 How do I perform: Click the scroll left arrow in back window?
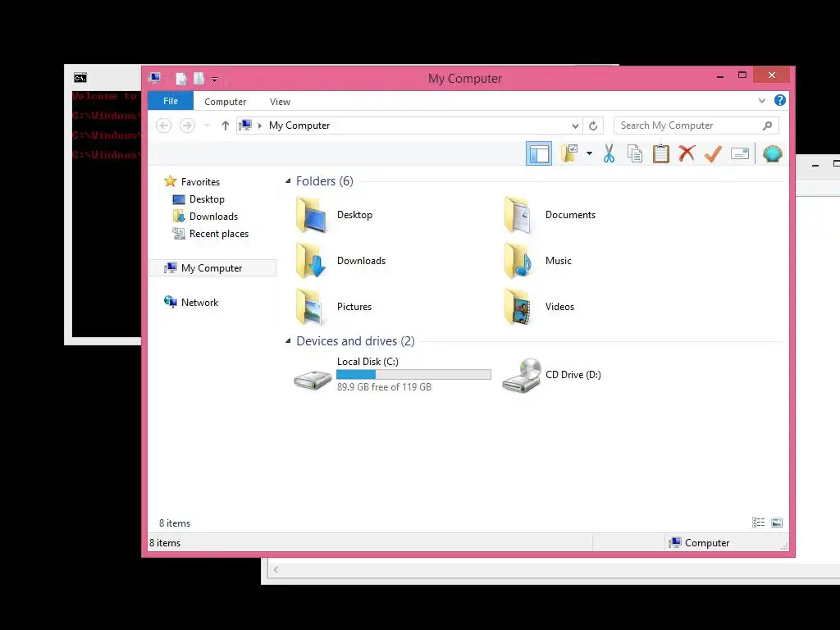point(276,569)
